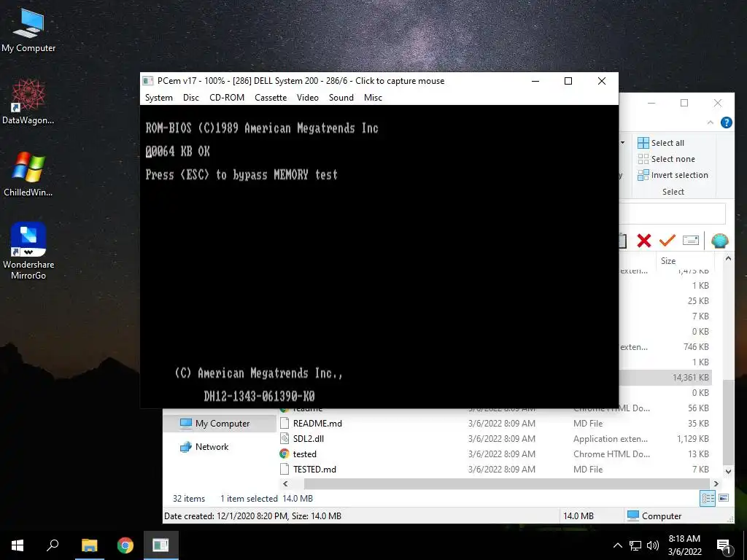Image resolution: width=747 pixels, height=560 pixels.
Task: Click the blue shell toolbar icon
Action: (719, 241)
